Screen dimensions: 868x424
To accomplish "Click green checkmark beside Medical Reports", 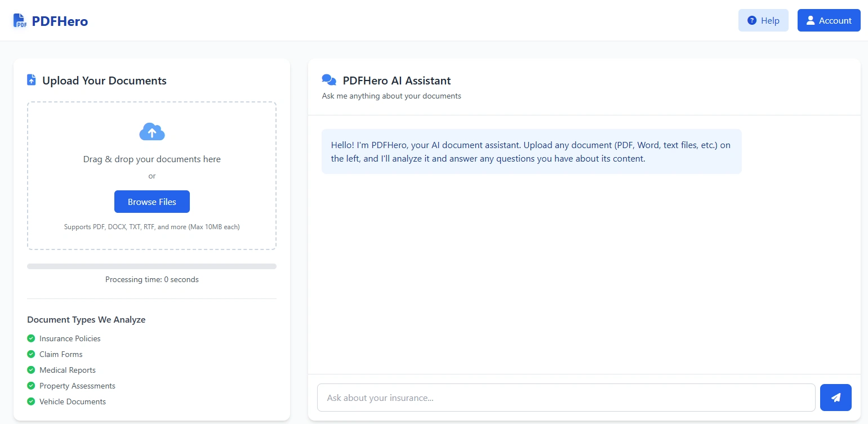I will (x=31, y=370).
